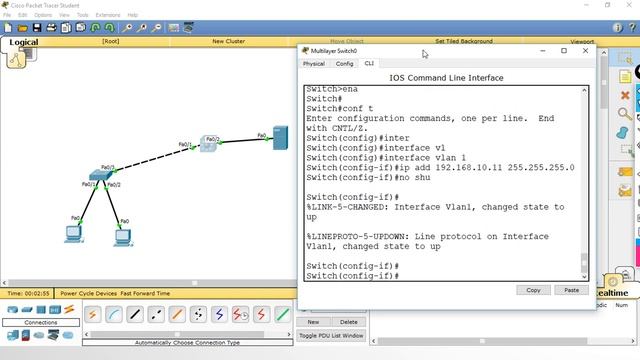Click the Paste button in CLI window
This screenshot has width=640, height=360.
(x=571, y=290)
